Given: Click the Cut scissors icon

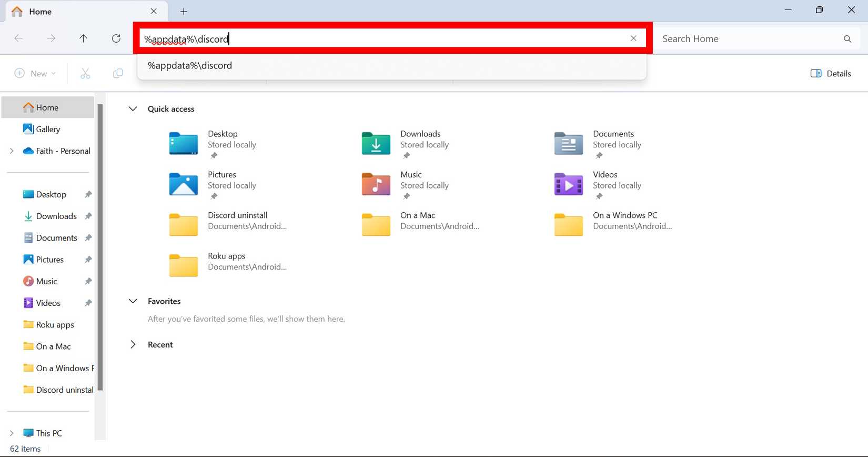Looking at the screenshot, I should click(x=85, y=74).
